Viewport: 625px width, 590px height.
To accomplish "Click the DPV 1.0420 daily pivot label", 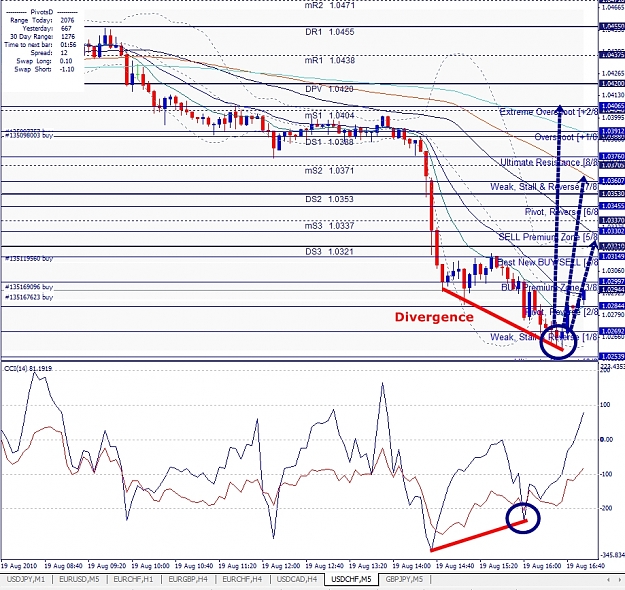I will [x=329, y=89].
